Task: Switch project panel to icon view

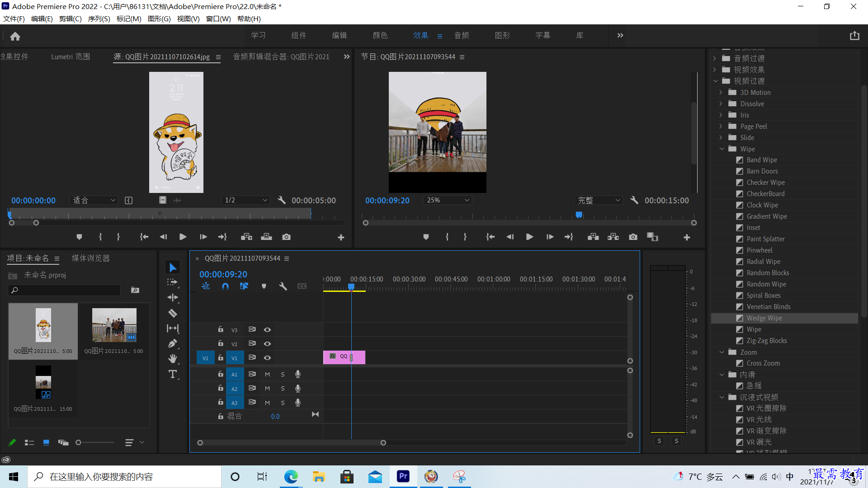Action: pyautogui.click(x=46, y=443)
